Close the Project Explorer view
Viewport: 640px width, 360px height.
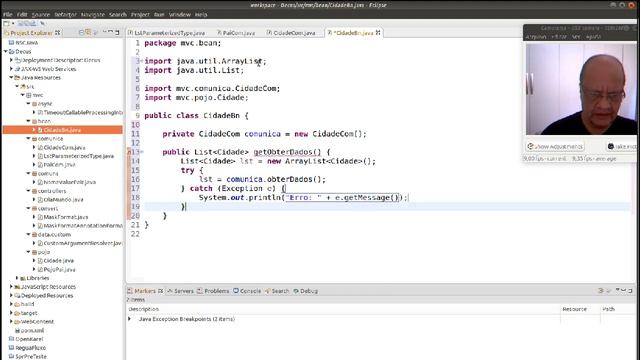(58, 32)
